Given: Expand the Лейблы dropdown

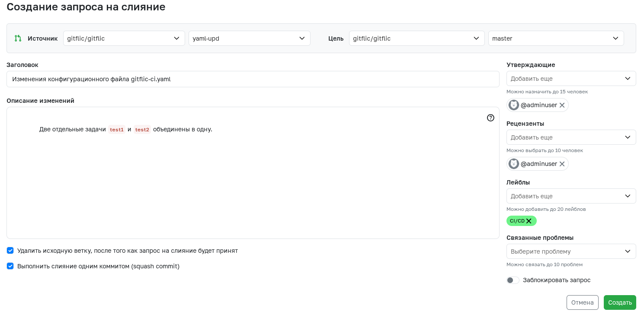Looking at the screenshot, I should (x=571, y=196).
